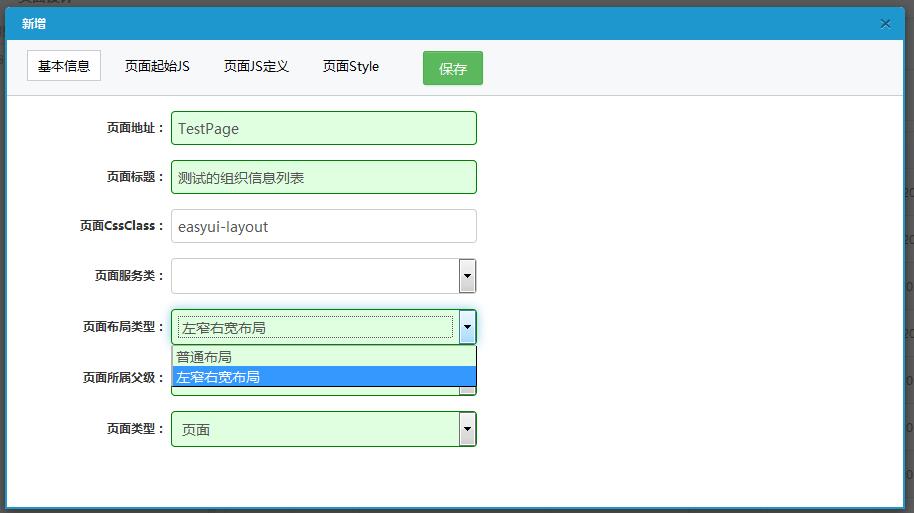Click the 页面地址 field containing TestPage
914x513 pixels.
[x=324, y=128]
